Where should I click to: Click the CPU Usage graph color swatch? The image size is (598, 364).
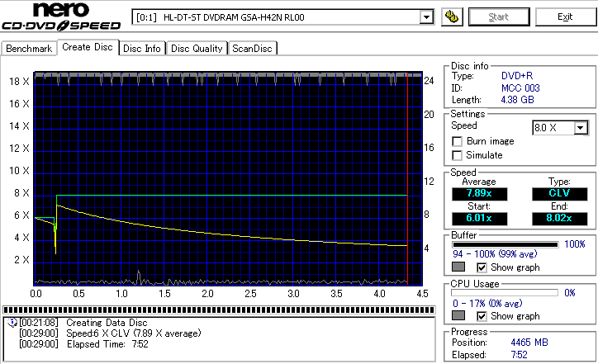click(x=458, y=316)
